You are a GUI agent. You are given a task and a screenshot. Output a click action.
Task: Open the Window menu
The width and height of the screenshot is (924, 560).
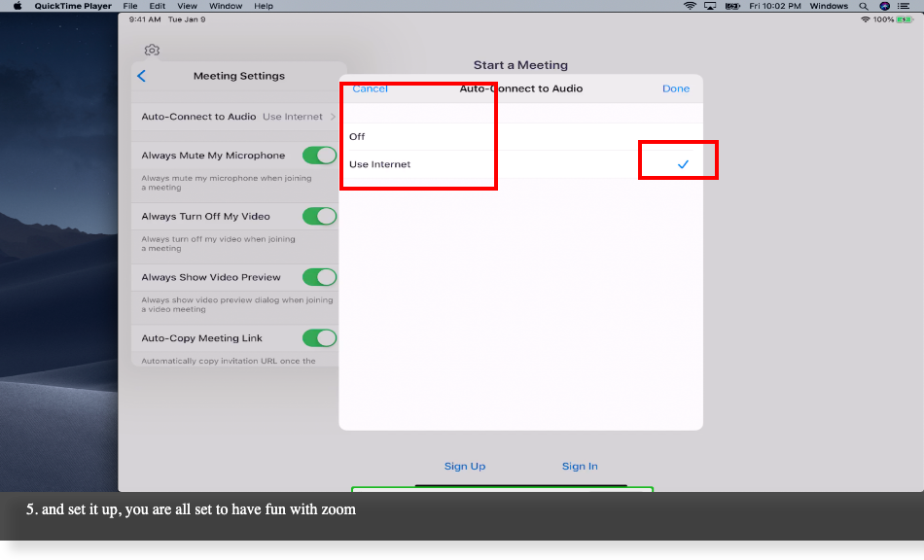click(226, 6)
